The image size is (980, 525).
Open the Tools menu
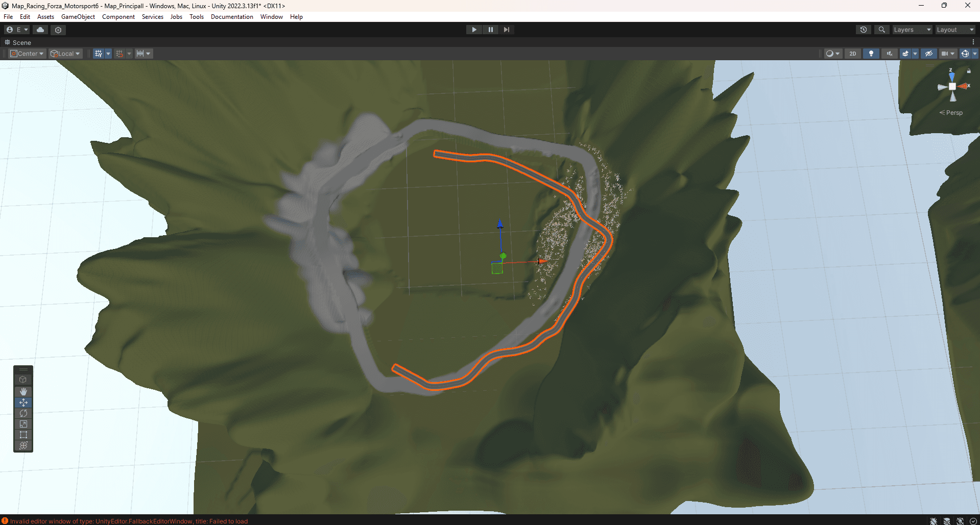[x=197, y=17]
